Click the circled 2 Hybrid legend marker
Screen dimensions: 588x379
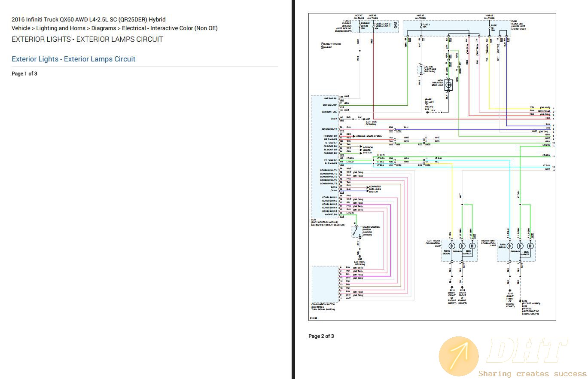pyautogui.click(x=322, y=47)
